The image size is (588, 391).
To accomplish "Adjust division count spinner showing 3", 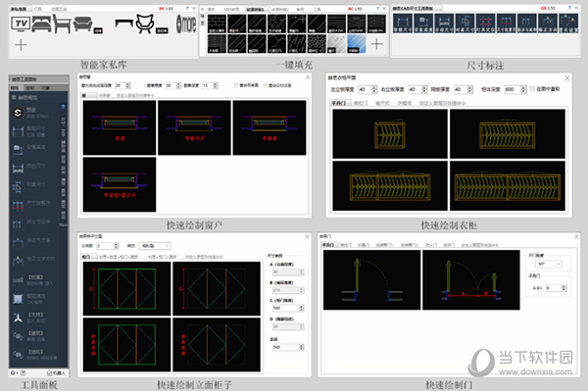I will (107, 246).
